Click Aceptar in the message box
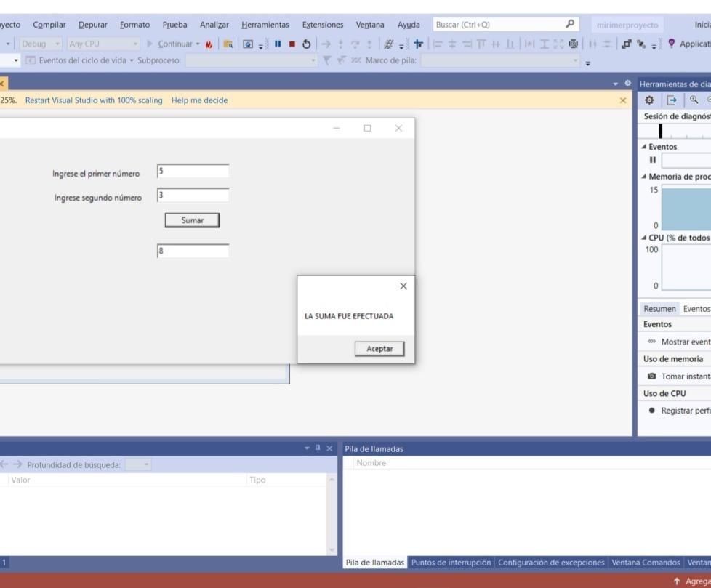Viewport: 711px width, 588px height. tap(379, 349)
